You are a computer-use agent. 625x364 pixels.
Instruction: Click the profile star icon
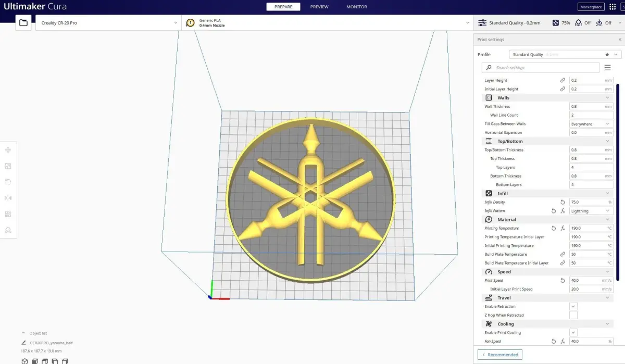607,54
